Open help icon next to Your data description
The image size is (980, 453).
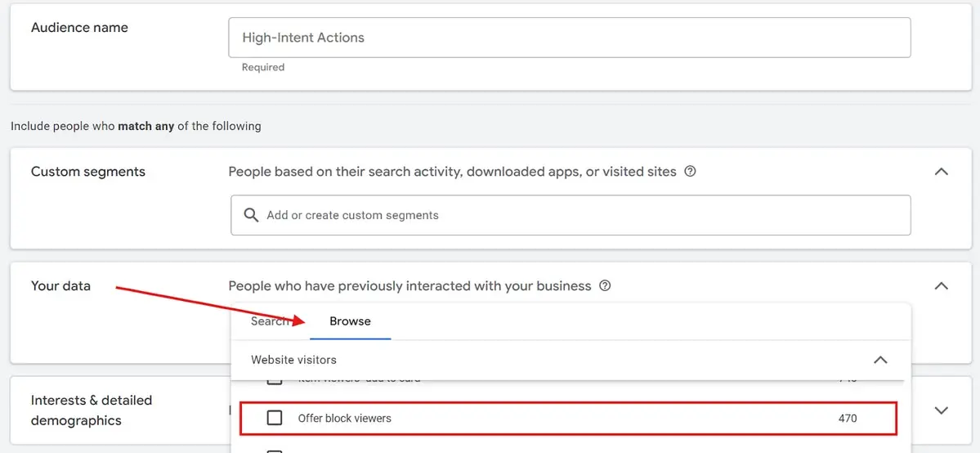[x=604, y=286]
